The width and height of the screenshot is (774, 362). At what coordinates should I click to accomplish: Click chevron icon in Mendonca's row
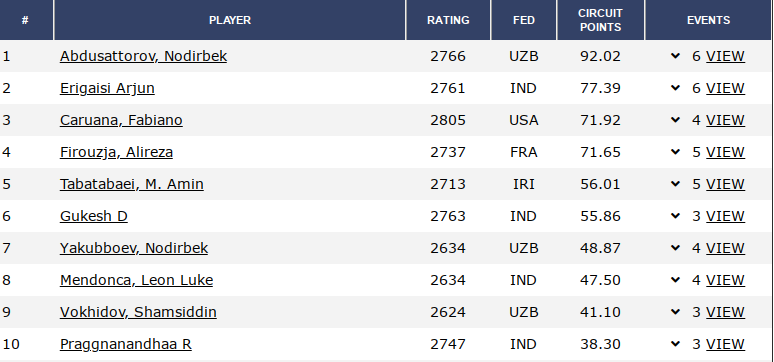(x=676, y=280)
